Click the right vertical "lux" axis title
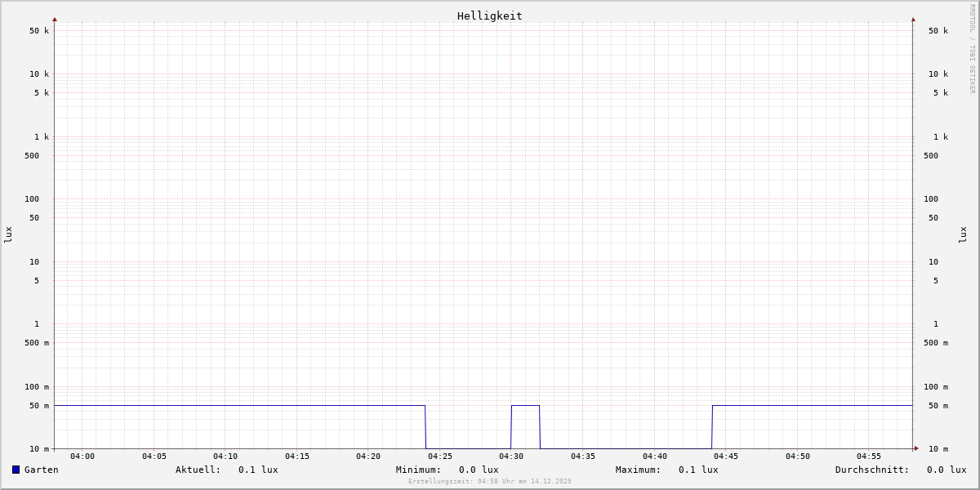Image resolution: width=980 pixels, height=490 pixels. coord(963,235)
